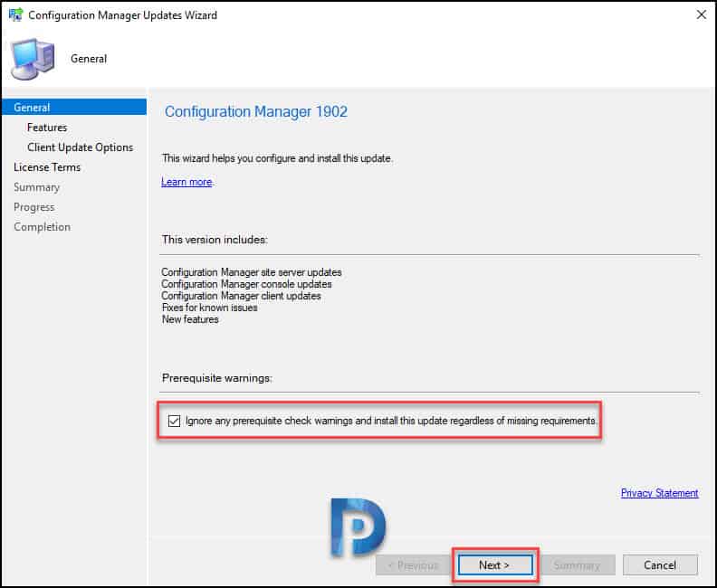Select the Summary step in sidebar
The height and width of the screenshot is (588, 717).
(36, 187)
